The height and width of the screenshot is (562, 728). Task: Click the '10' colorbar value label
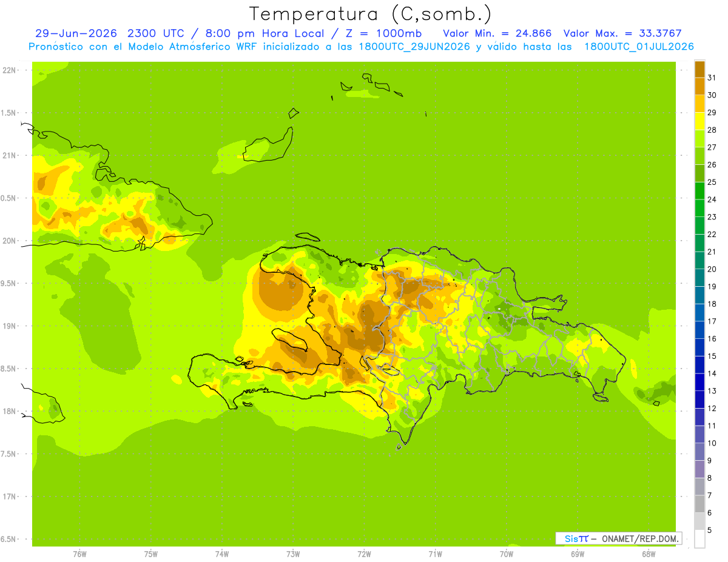point(712,443)
